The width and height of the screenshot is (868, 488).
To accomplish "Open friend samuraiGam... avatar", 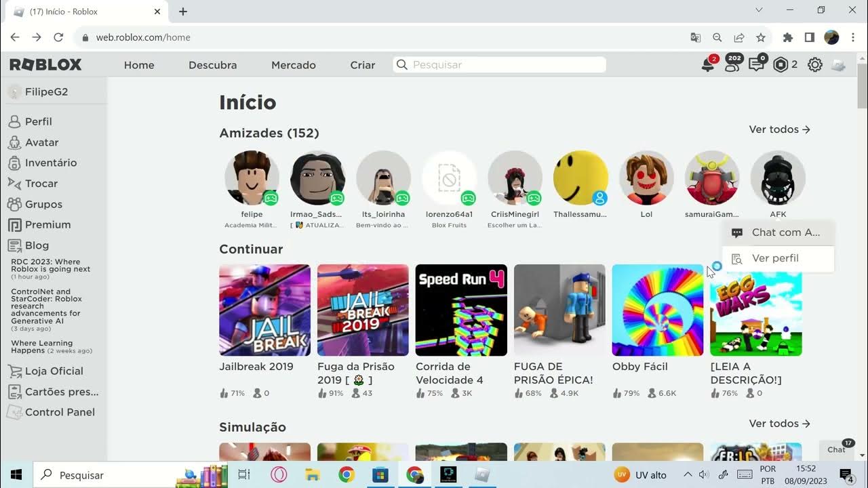I will (x=712, y=178).
